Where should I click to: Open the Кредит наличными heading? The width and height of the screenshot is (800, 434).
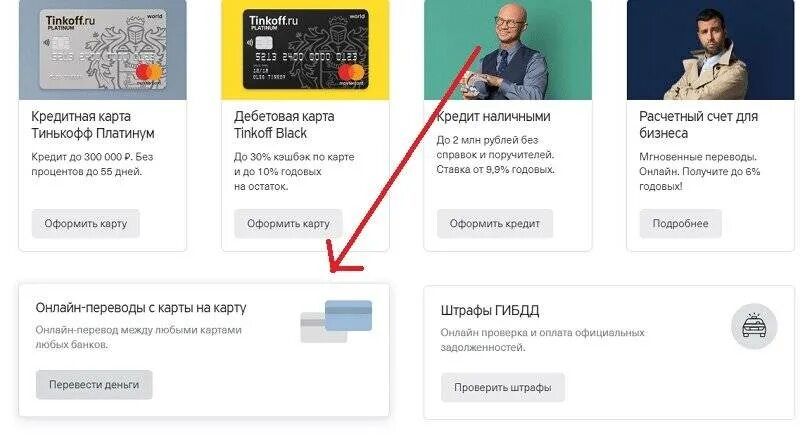493,116
